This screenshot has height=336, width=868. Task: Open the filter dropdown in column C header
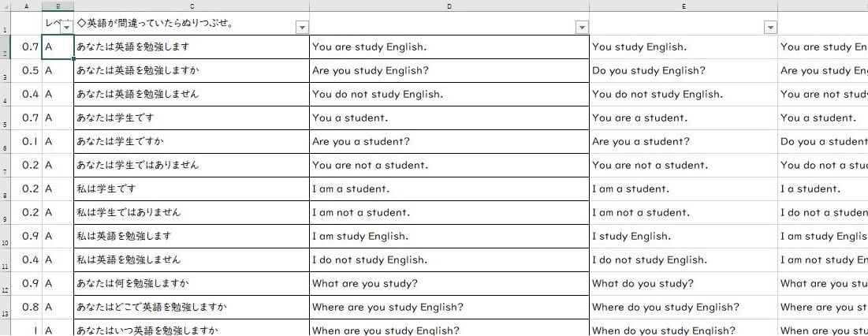coord(301,28)
